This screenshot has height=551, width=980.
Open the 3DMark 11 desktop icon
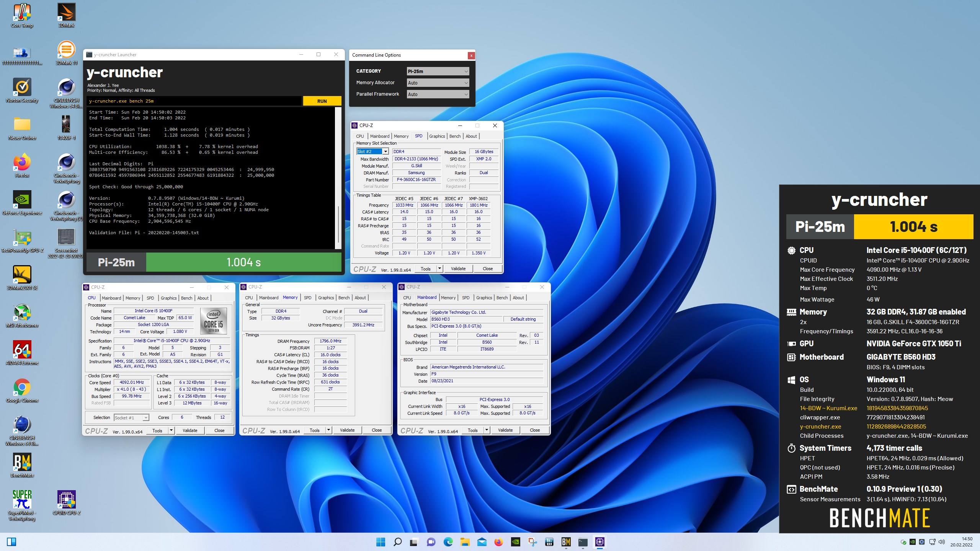[x=66, y=53]
